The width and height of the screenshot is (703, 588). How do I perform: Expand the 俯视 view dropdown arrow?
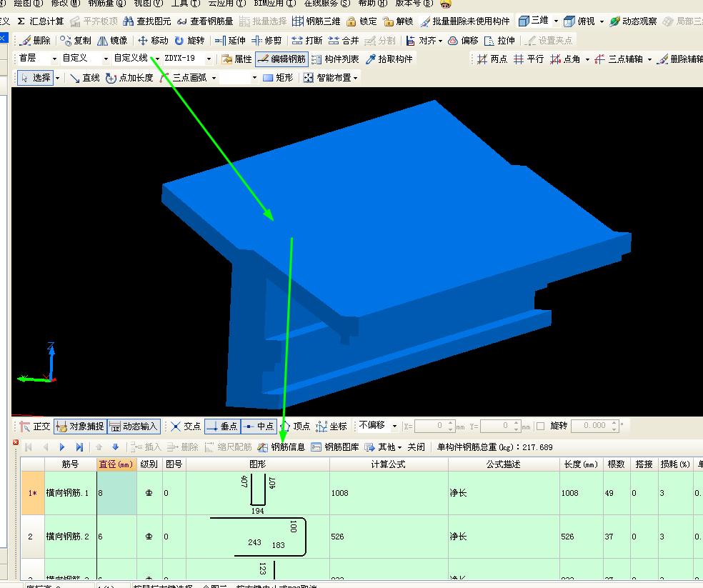[602, 21]
